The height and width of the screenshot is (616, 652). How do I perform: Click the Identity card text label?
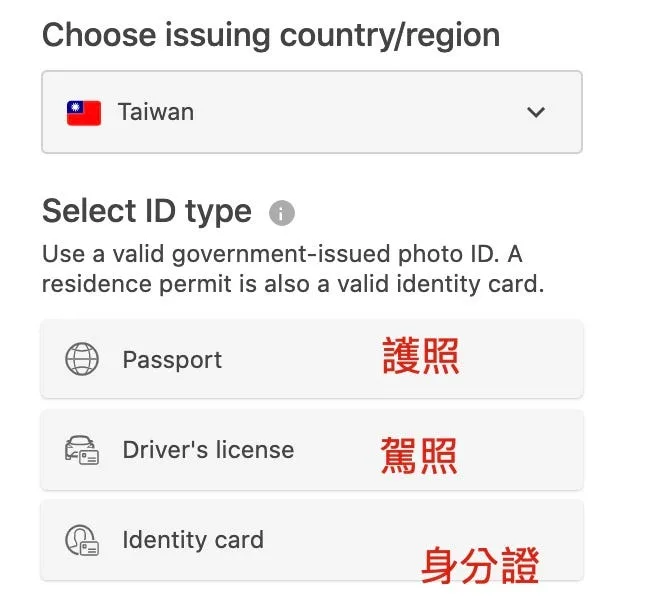(193, 540)
